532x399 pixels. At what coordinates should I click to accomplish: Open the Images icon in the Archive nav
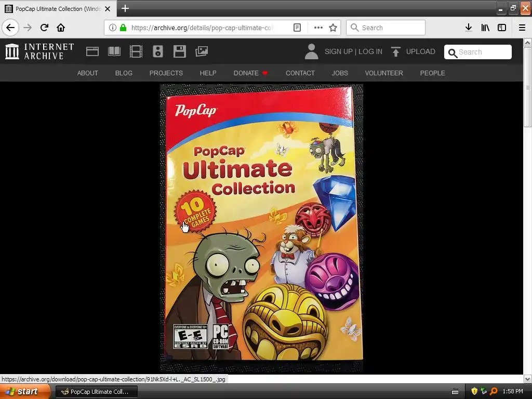point(202,51)
